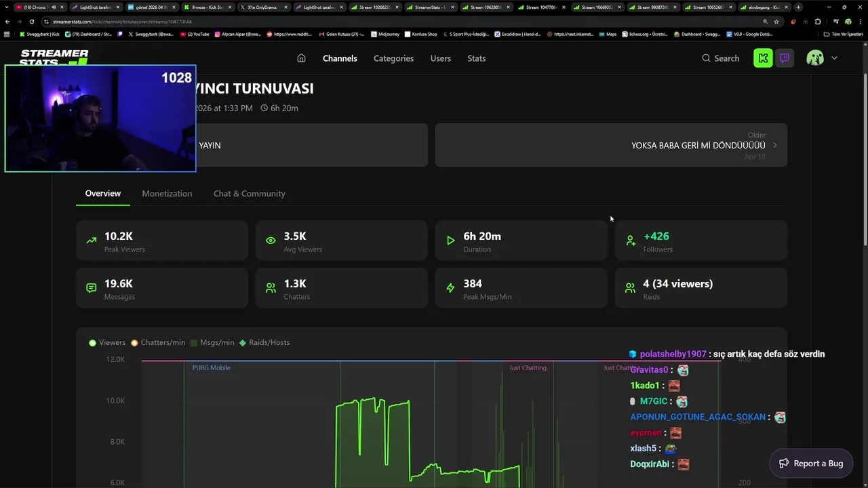Click the chevron on the Older stream card
The height and width of the screenshot is (488, 868).
[775, 145]
